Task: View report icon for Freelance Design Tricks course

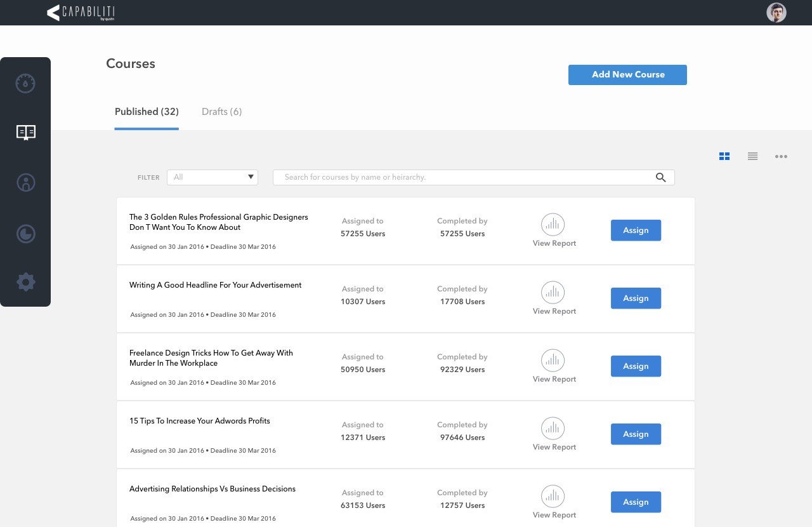Action: [x=553, y=360]
